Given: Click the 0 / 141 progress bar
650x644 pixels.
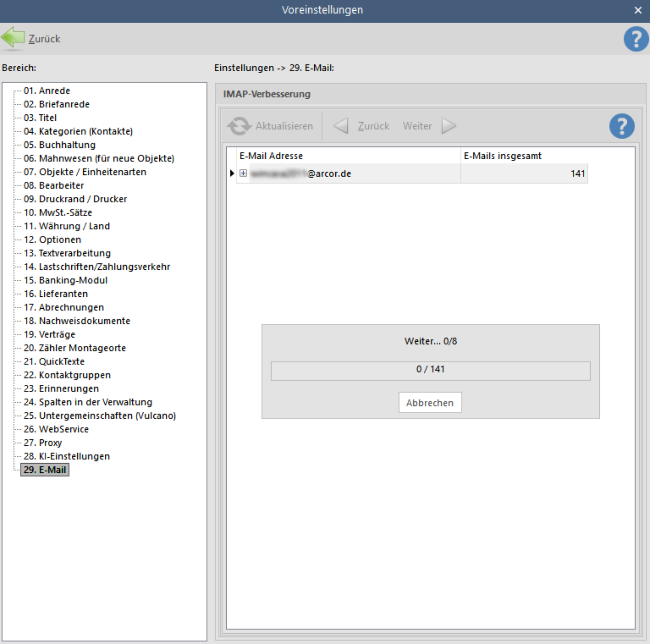Looking at the screenshot, I should [431, 371].
